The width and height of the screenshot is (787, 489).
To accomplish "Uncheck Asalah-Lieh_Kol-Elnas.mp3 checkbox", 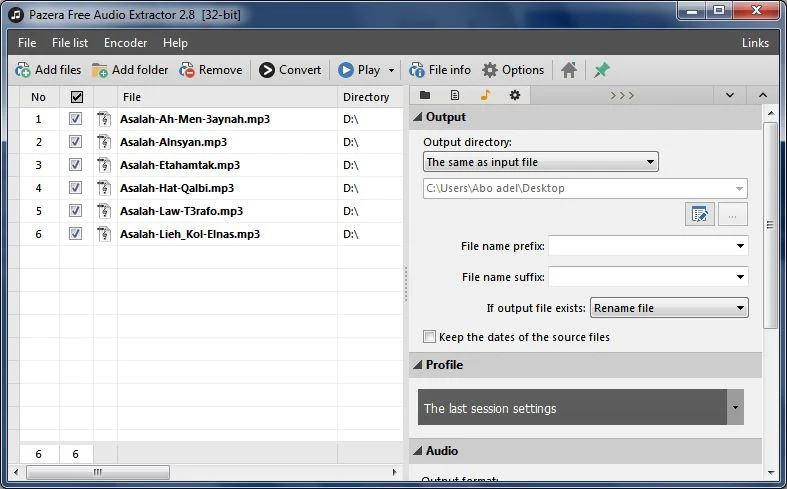I will (75, 234).
